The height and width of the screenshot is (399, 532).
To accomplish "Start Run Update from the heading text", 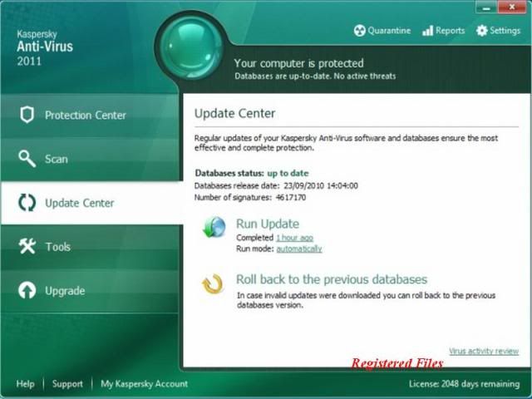I will pyautogui.click(x=267, y=224).
